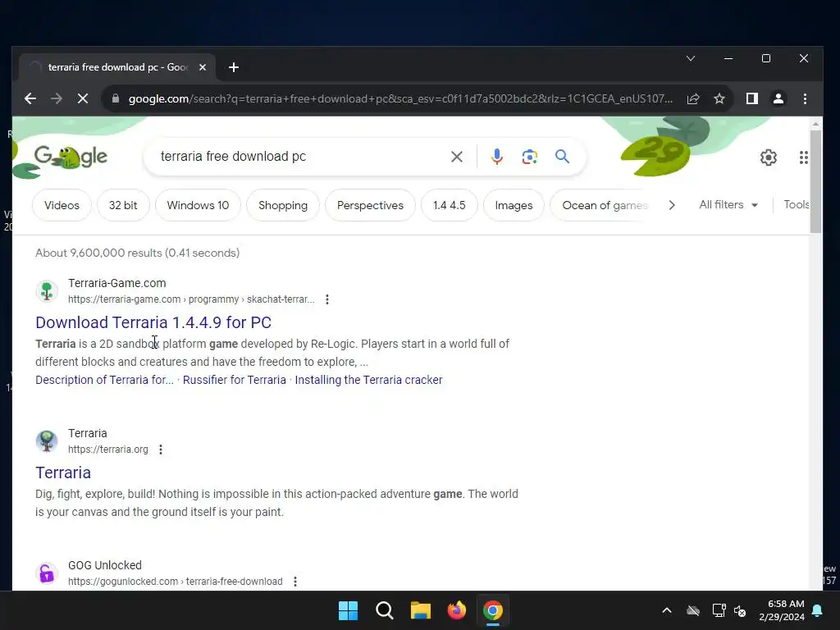Select the Shopping filter chip
This screenshot has width=840, height=630.
click(283, 205)
